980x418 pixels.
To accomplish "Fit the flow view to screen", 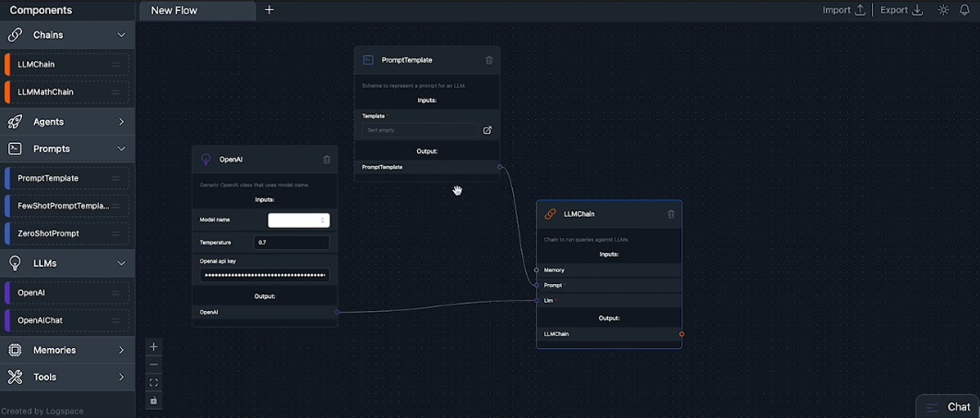I will point(153,382).
